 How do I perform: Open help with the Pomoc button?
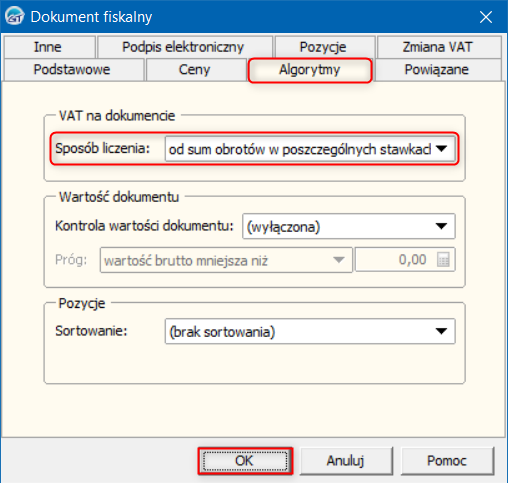[447, 461]
